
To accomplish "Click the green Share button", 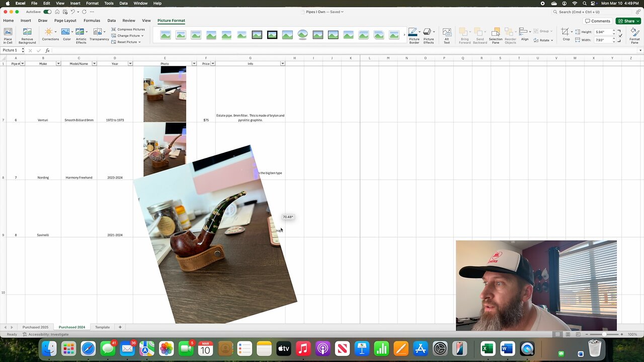I will coord(628,21).
